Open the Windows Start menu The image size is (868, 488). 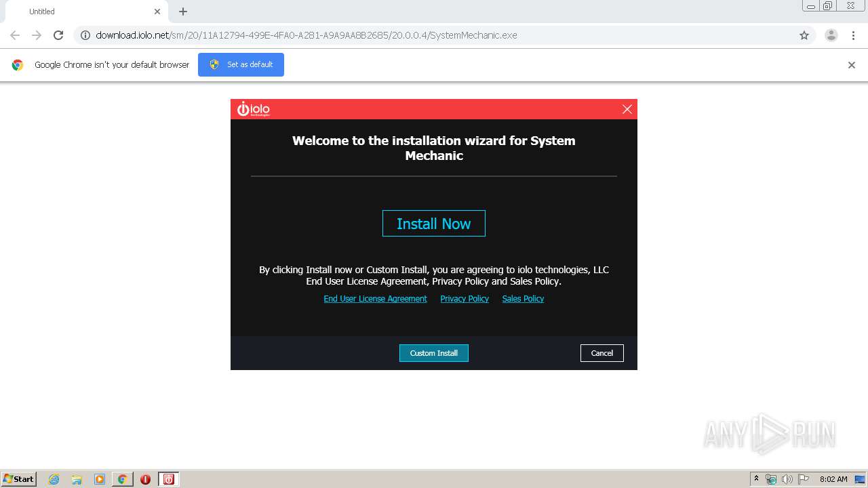19,479
